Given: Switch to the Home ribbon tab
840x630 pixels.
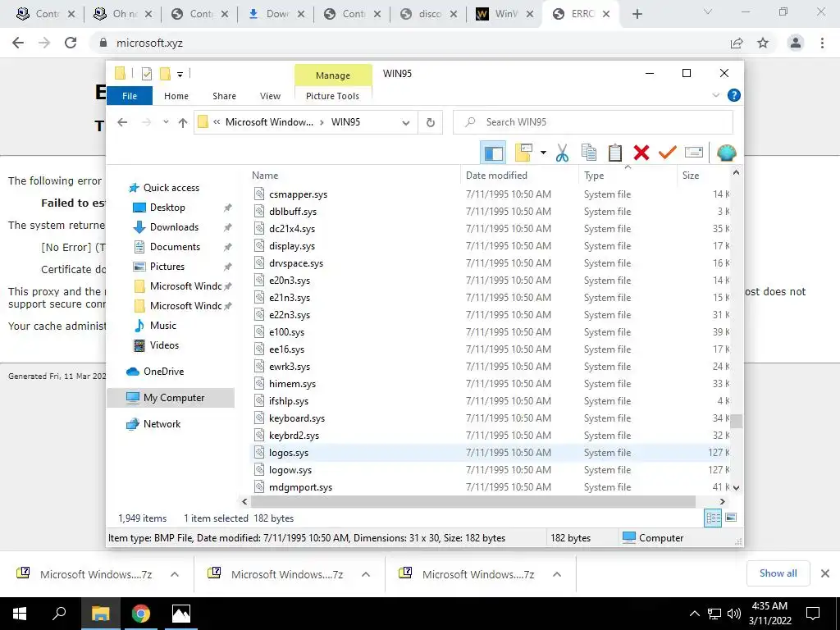Looking at the screenshot, I should point(176,96).
